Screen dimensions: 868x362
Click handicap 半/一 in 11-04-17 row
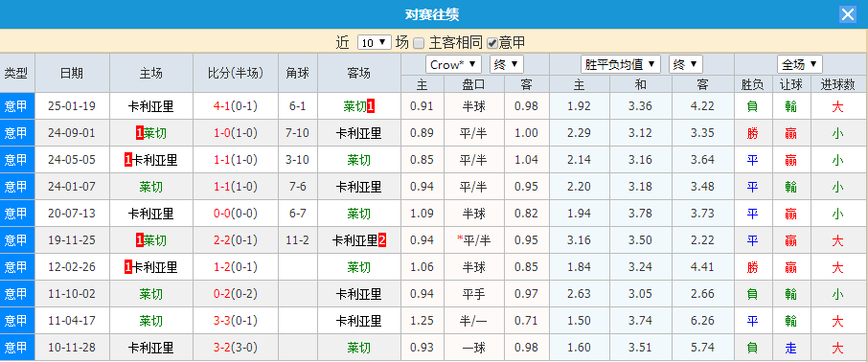pyautogui.click(x=474, y=321)
